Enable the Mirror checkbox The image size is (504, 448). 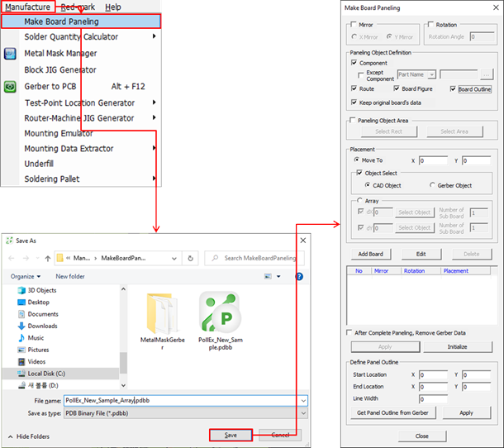(354, 25)
